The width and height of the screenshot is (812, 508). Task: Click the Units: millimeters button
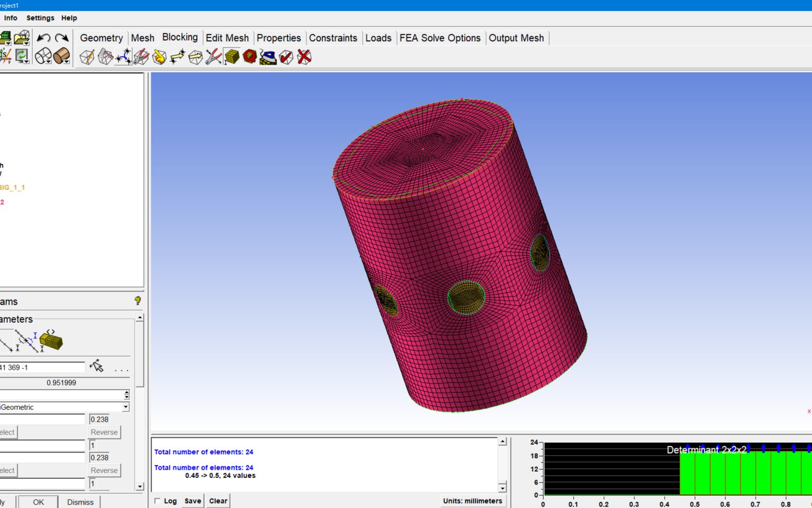click(472, 501)
